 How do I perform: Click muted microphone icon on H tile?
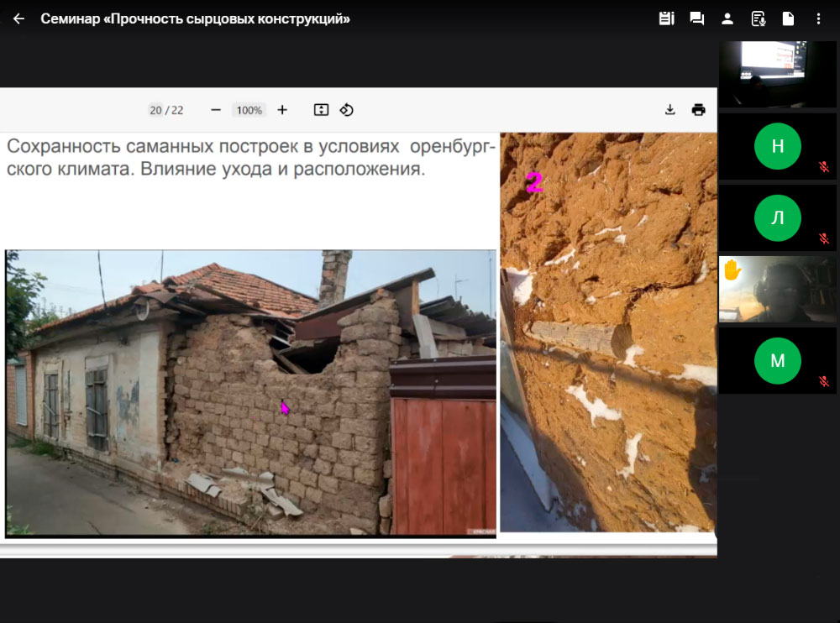tap(824, 167)
